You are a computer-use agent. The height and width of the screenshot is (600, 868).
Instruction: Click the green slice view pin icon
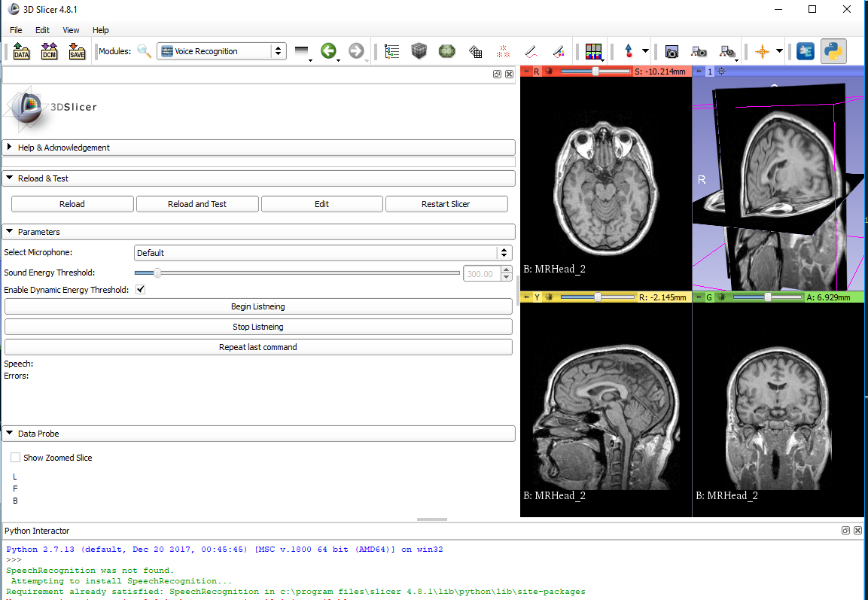pyautogui.click(x=699, y=297)
